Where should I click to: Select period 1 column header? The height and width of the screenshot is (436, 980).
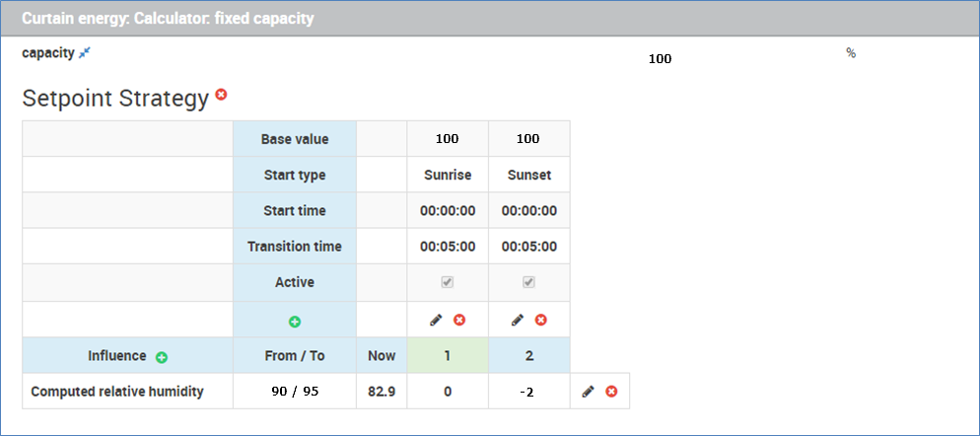448,355
